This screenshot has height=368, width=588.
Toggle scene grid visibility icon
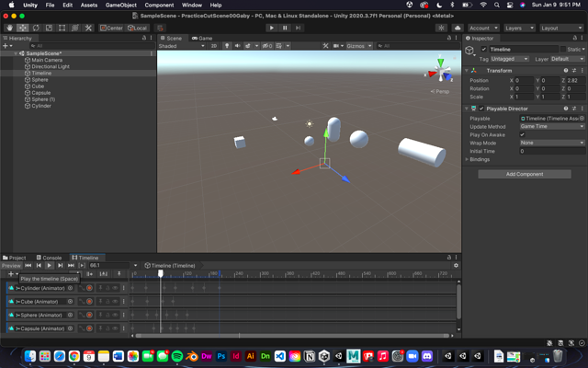(x=279, y=46)
